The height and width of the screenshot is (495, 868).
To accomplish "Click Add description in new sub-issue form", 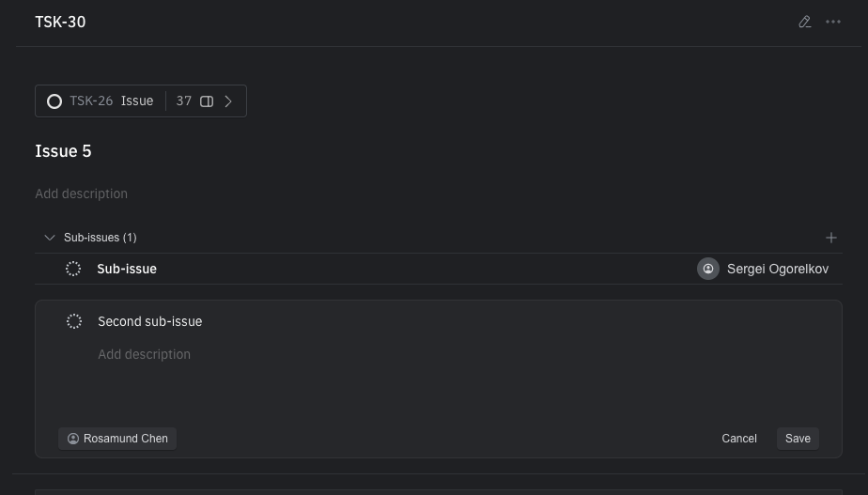I will 144,354.
